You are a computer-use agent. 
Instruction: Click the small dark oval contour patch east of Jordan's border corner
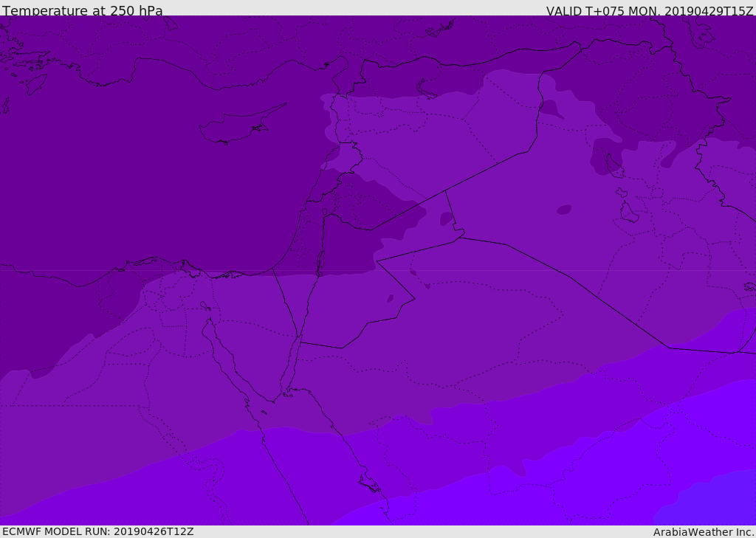pos(446,218)
